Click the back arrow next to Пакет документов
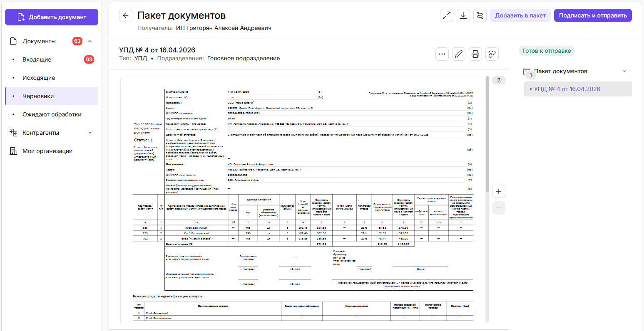 pos(126,15)
